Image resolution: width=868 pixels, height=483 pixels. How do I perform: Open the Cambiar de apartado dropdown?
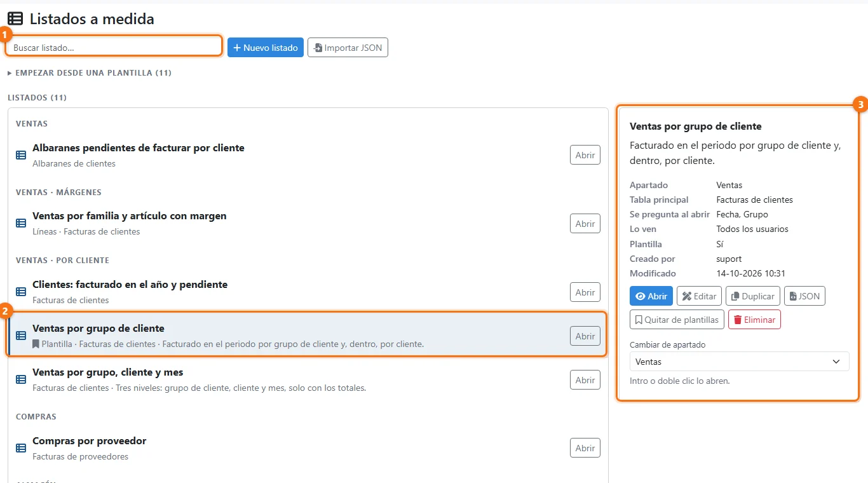(739, 362)
